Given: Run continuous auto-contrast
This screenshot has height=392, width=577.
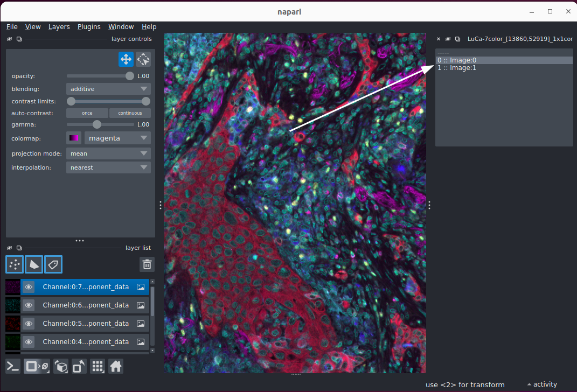Looking at the screenshot, I should point(130,113).
